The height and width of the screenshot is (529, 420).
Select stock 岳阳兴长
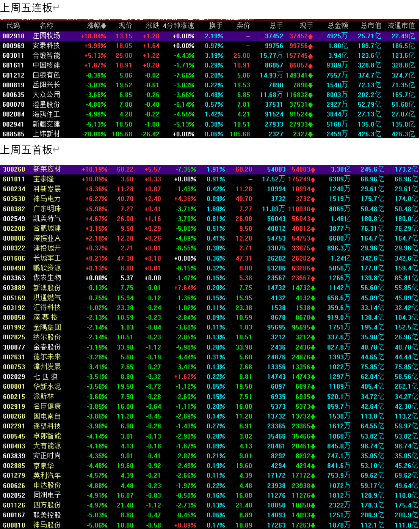tap(46, 85)
